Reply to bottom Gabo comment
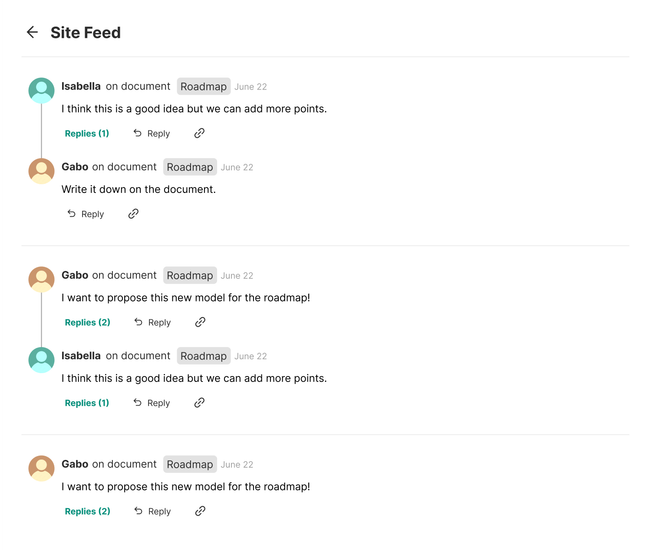The image size is (650, 550). tap(152, 511)
